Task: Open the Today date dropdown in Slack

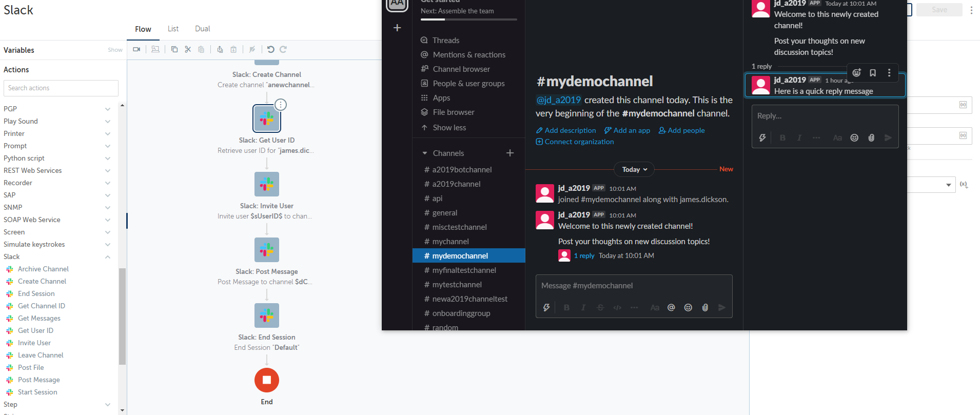Action: [634, 169]
